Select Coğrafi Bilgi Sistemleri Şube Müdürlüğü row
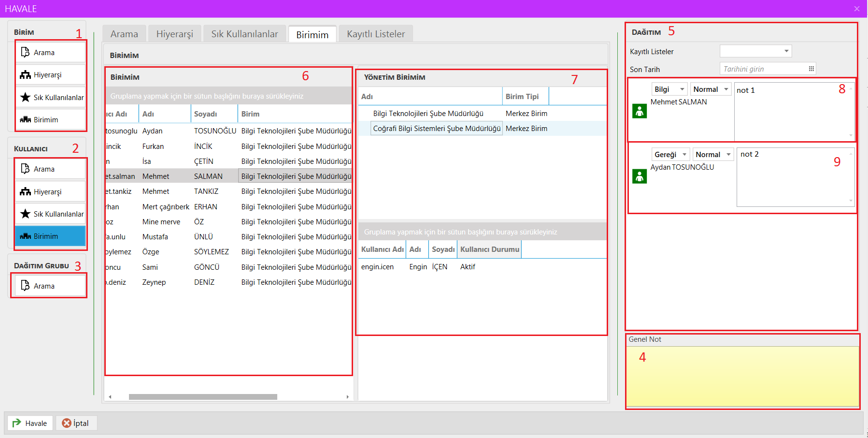Image resolution: width=868 pixels, height=438 pixels. pos(482,128)
